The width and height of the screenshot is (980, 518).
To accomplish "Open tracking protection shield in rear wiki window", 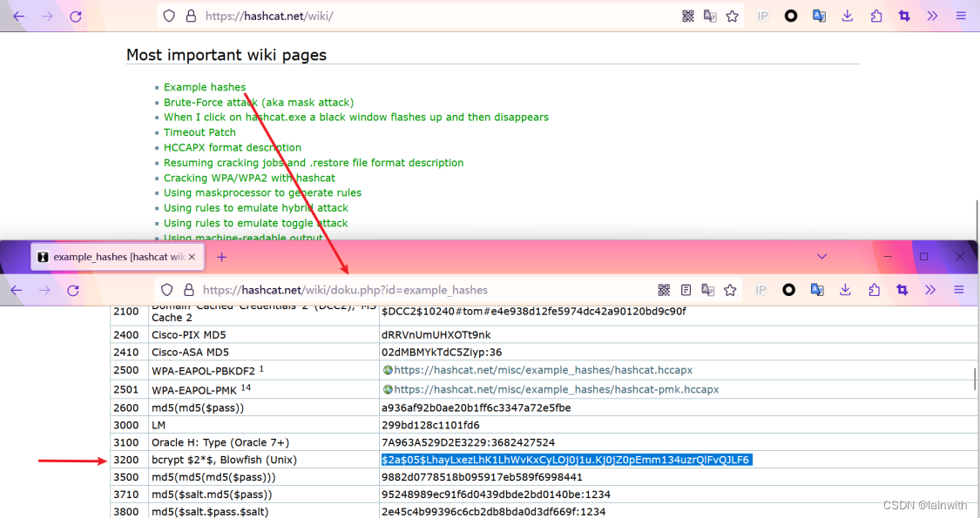I will (169, 17).
